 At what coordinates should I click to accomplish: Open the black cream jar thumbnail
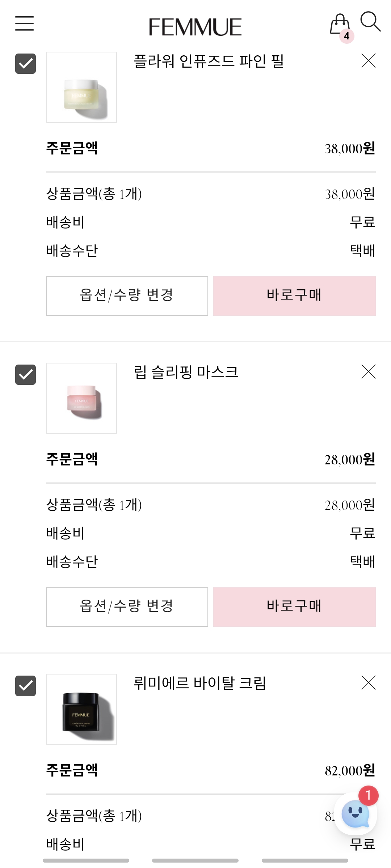tap(81, 709)
